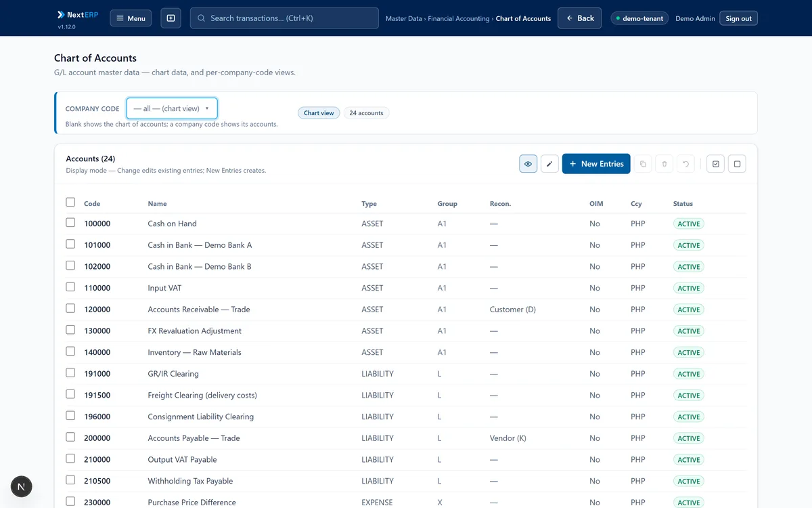Click Accounts Payable — Trade name
812x508 pixels.
[x=194, y=438]
